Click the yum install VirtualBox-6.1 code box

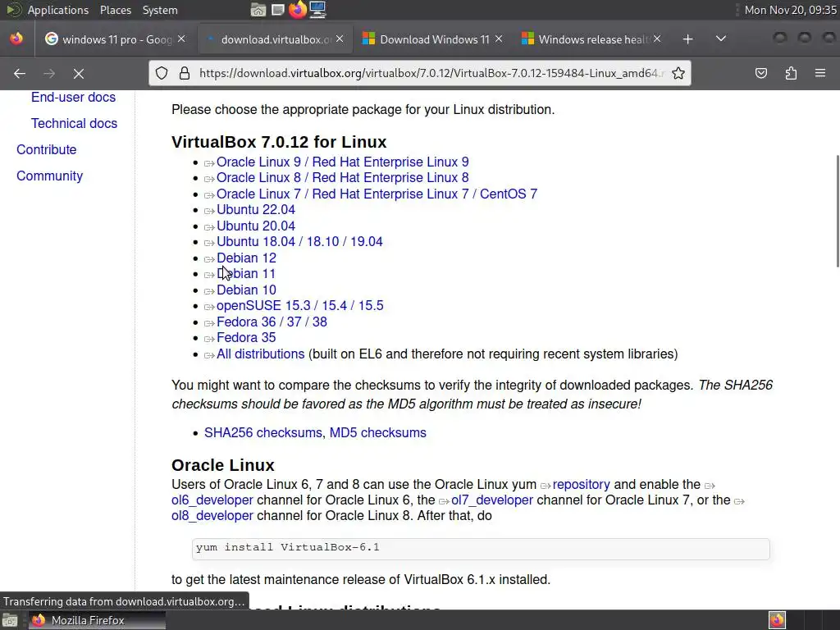(x=481, y=549)
